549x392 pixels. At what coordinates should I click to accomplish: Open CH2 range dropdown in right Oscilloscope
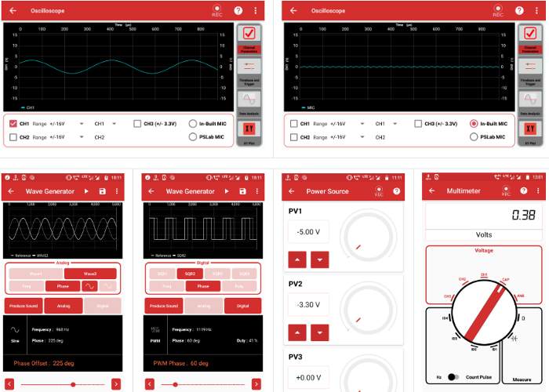[x=362, y=137]
